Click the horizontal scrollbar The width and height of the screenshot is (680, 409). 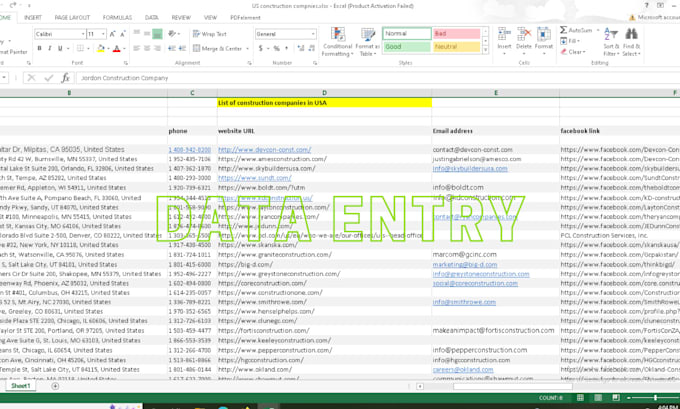point(513,386)
